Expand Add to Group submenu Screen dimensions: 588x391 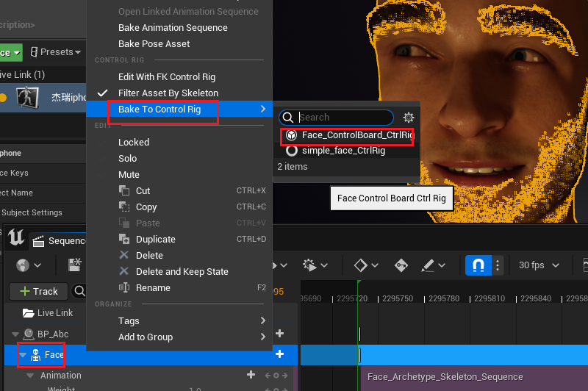pyautogui.click(x=179, y=337)
